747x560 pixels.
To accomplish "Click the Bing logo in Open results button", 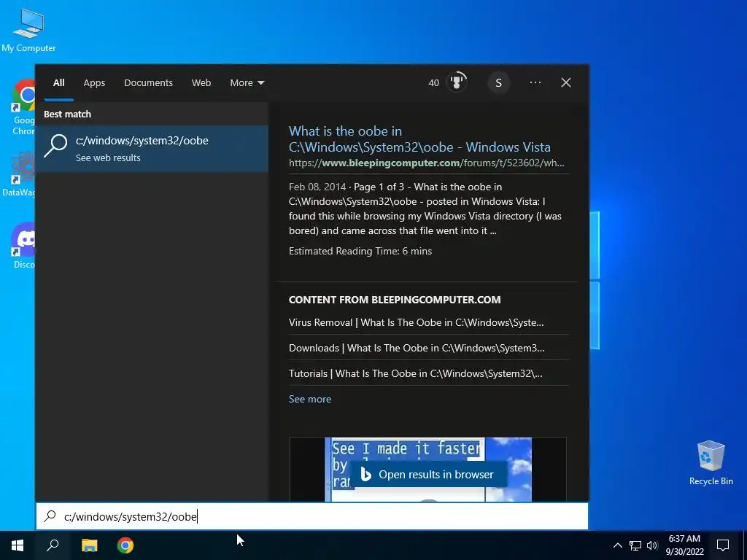I will [x=365, y=474].
